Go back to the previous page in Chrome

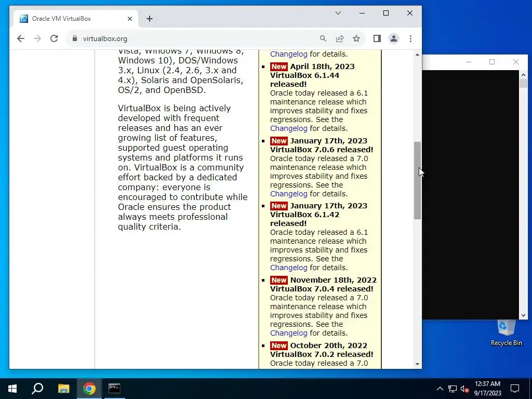click(x=21, y=38)
